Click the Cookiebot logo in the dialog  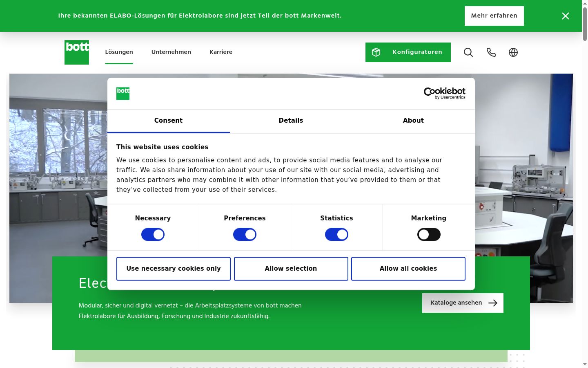click(x=445, y=93)
